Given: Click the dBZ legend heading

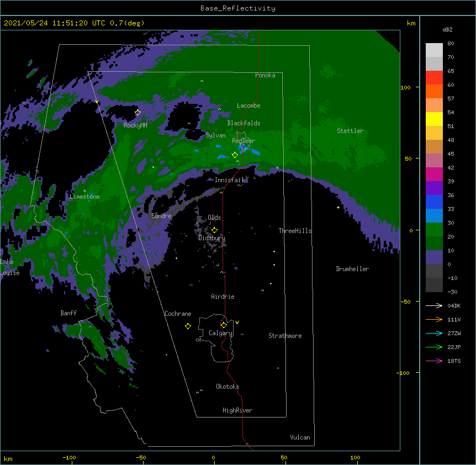Looking at the screenshot, I should [447, 29].
